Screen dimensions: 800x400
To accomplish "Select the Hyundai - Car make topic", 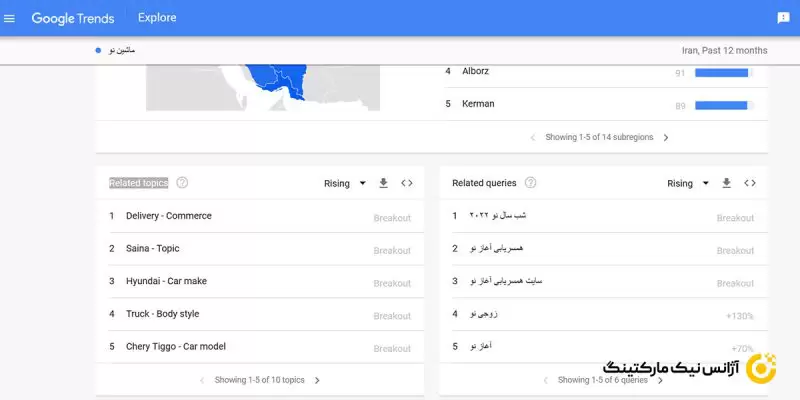I will click(166, 281).
